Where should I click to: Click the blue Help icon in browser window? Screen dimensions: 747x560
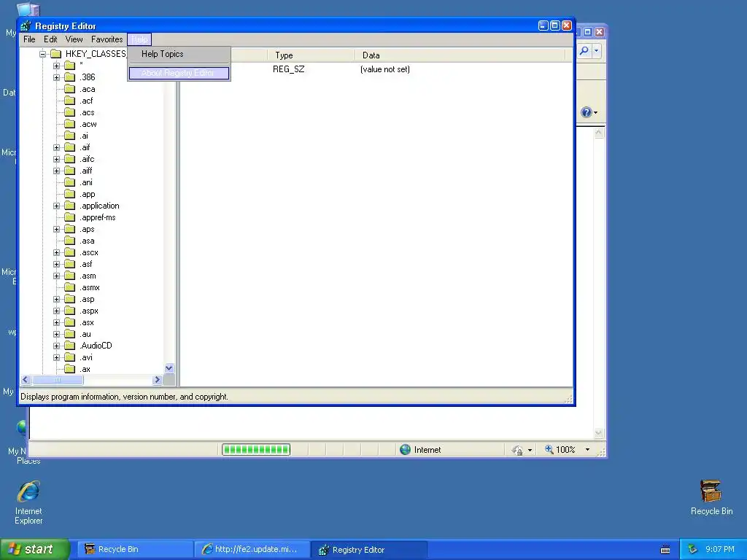click(587, 112)
